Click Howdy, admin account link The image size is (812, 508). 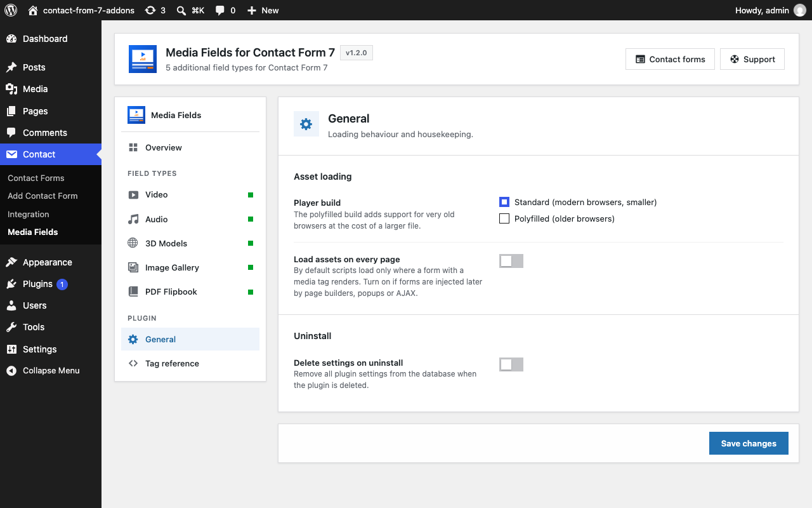pos(770,10)
